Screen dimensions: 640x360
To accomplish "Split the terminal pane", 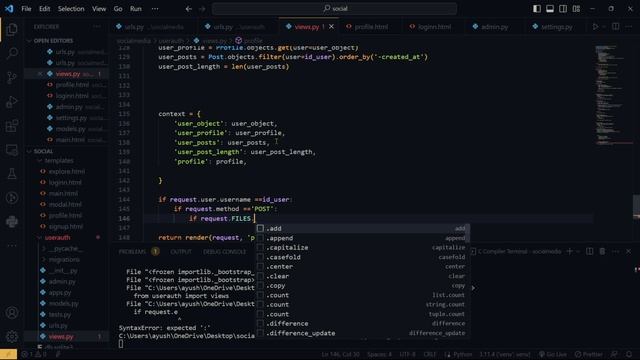I will (589, 251).
